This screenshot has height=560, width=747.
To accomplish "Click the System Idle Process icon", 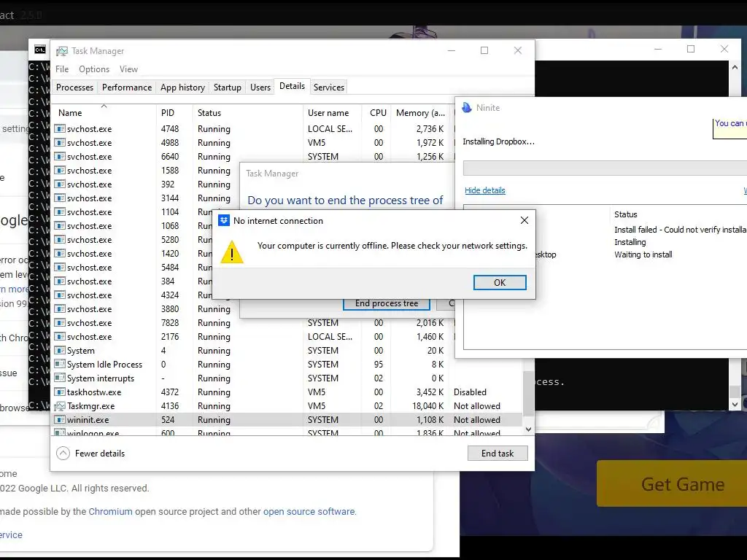I will click(x=60, y=365).
